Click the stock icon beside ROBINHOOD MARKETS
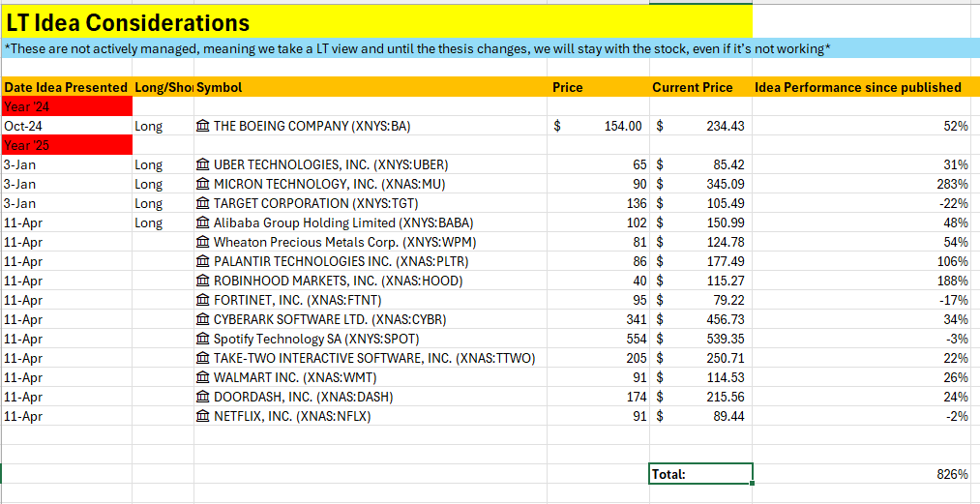This screenshot has width=980, height=504. (203, 282)
